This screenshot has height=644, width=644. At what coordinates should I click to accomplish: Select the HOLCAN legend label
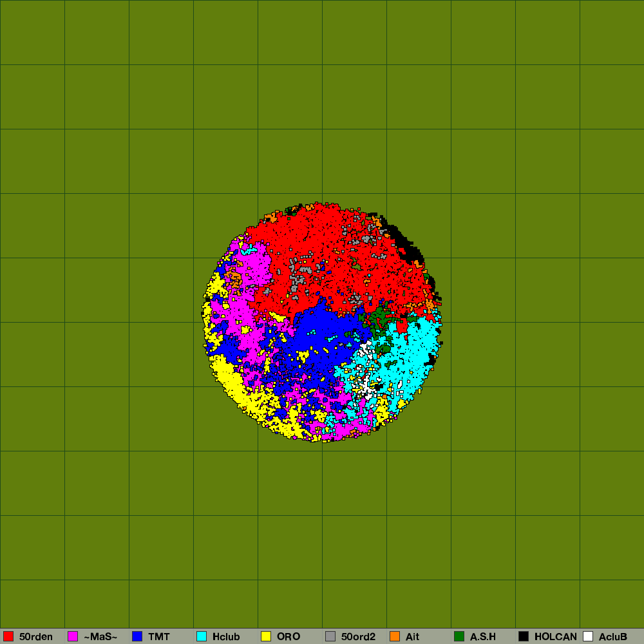[x=556, y=637]
